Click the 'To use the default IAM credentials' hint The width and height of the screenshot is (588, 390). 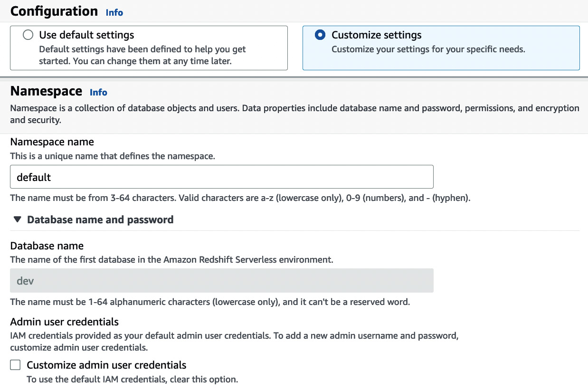[x=132, y=380]
